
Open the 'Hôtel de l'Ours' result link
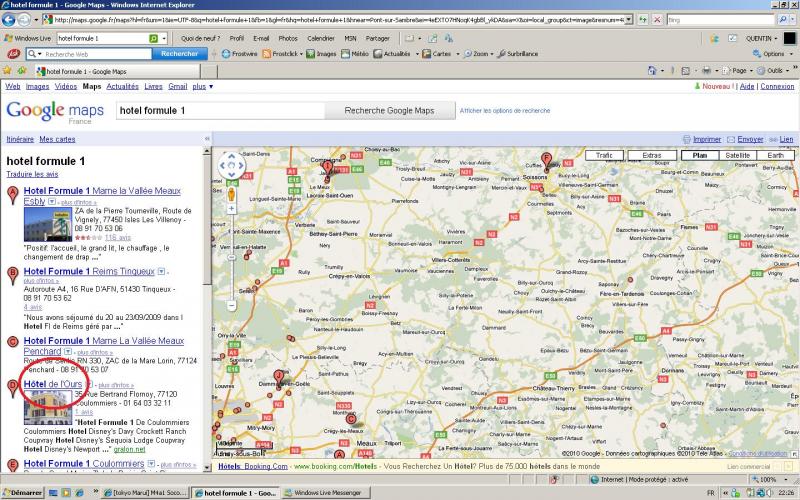[53, 384]
